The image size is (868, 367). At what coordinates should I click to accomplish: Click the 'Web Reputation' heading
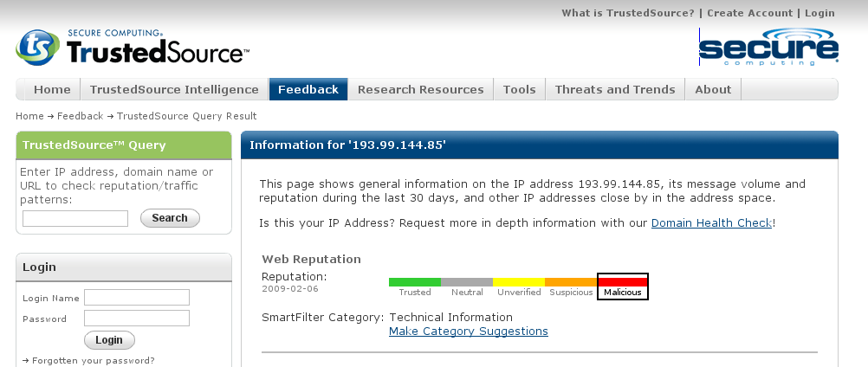pyautogui.click(x=311, y=259)
